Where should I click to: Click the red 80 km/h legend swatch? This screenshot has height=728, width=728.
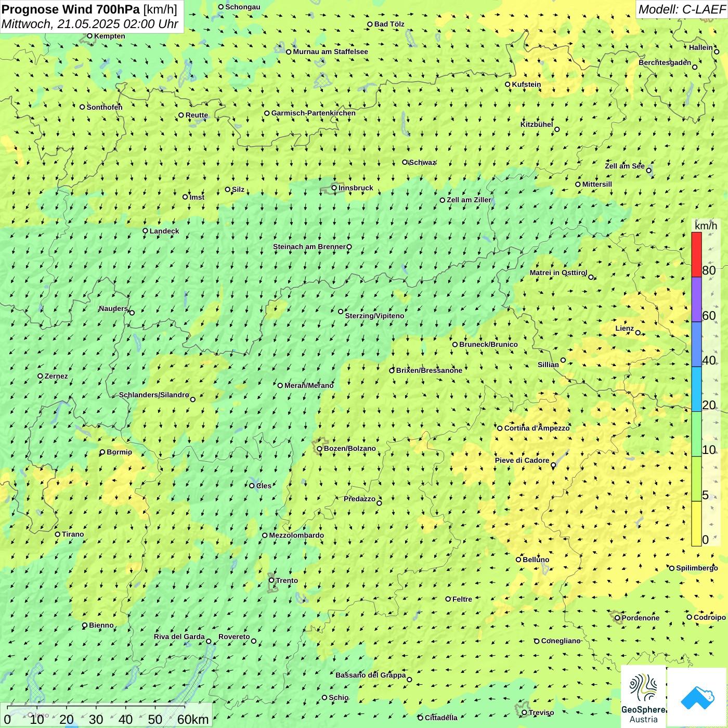[696, 255]
